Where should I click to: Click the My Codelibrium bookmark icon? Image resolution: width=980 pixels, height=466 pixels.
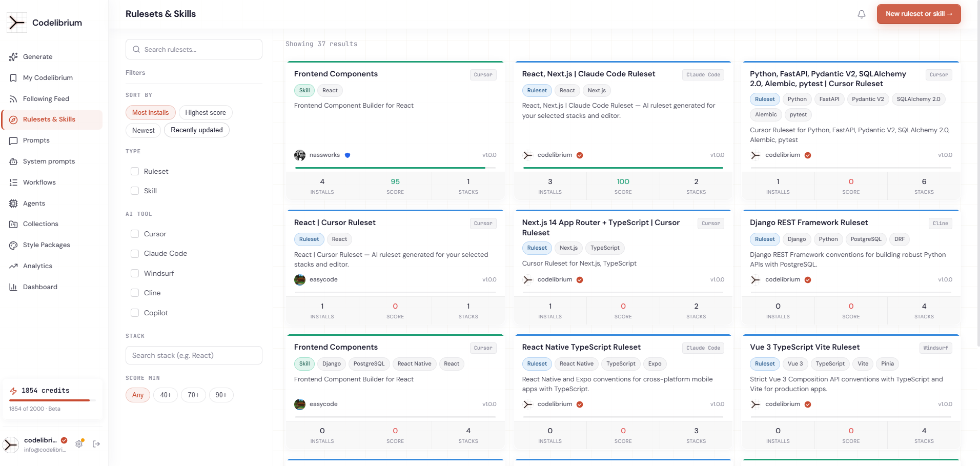tap(13, 78)
